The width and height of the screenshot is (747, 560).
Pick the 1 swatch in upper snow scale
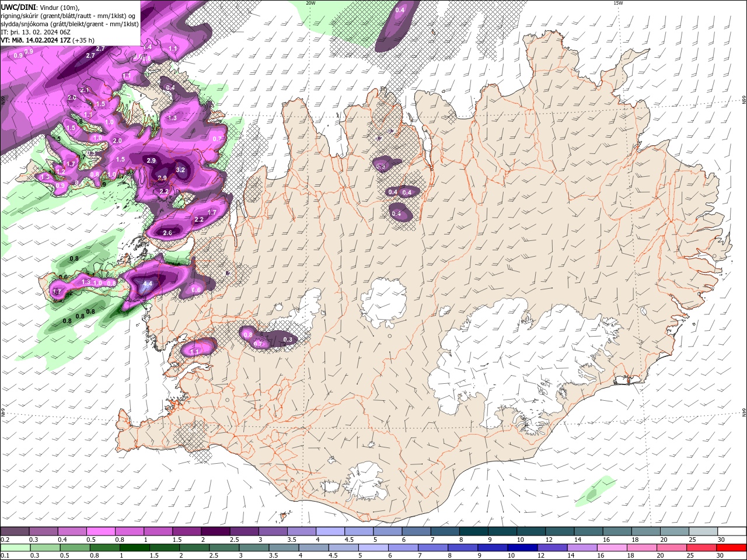pyautogui.click(x=158, y=531)
